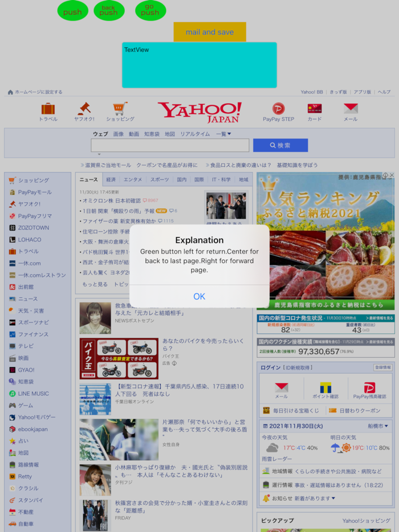This screenshot has height=532, width=399.
Task: Switch to the エンタメ news tab
Action: (x=133, y=179)
